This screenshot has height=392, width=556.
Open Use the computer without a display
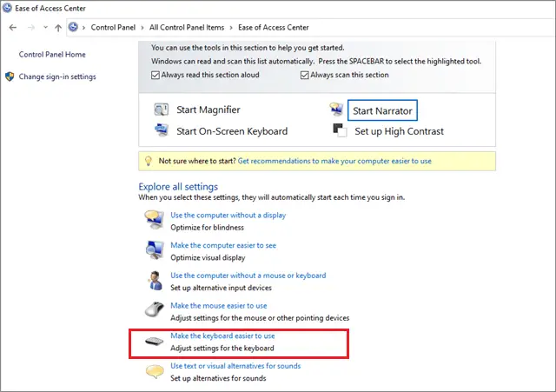click(x=228, y=215)
